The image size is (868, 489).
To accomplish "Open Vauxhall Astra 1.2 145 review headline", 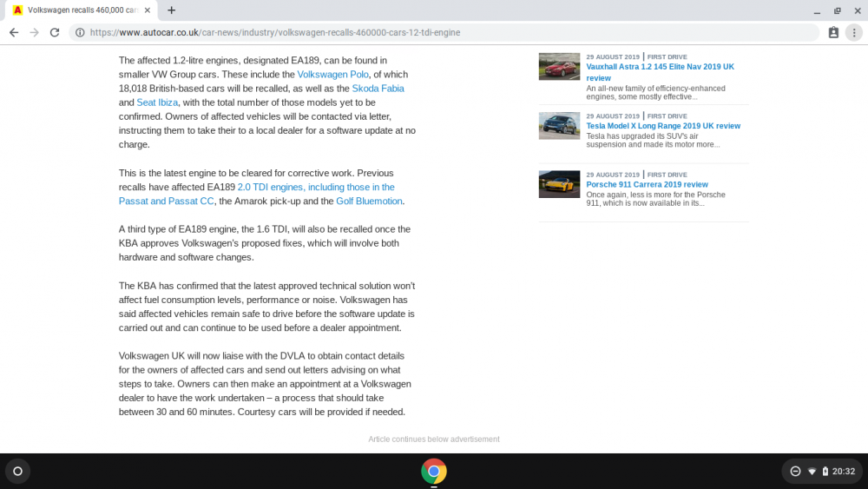I will coord(661,72).
